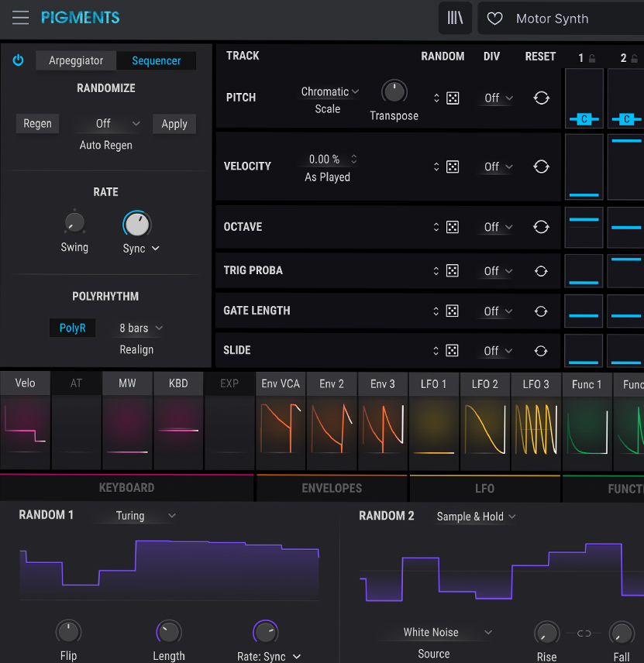Open the Random 1 Turing type dropdown
The height and width of the screenshot is (663, 644).
click(136, 515)
